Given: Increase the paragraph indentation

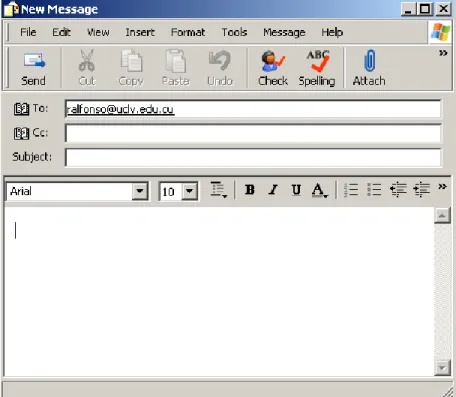Looking at the screenshot, I should [x=421, y=190].
